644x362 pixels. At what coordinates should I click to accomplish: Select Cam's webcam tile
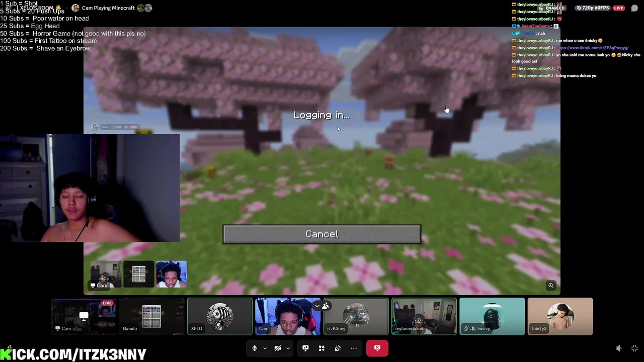[x=288, y=316]
